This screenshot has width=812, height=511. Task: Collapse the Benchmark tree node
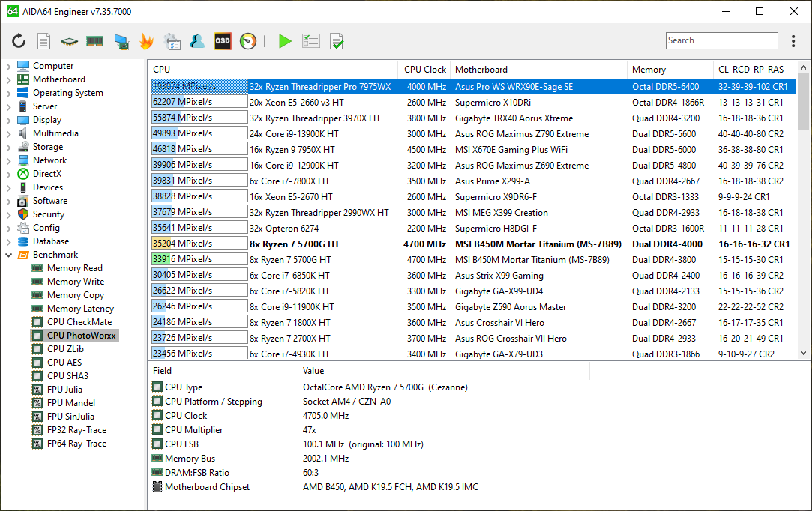click(8, 255)
